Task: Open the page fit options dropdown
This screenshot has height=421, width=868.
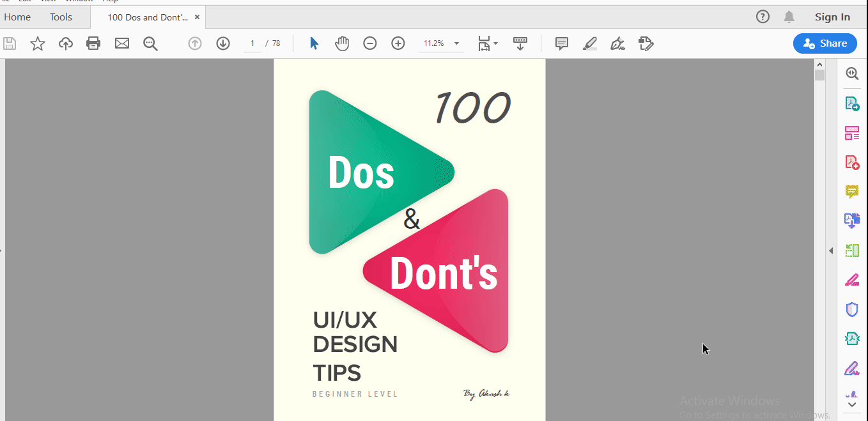Action: [x=488, y=43]
